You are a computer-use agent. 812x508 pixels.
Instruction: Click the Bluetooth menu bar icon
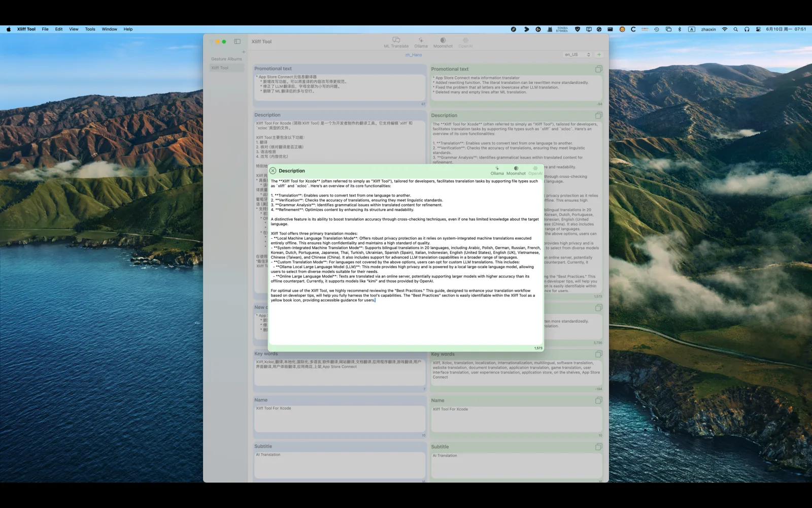(x=680, y=29)
